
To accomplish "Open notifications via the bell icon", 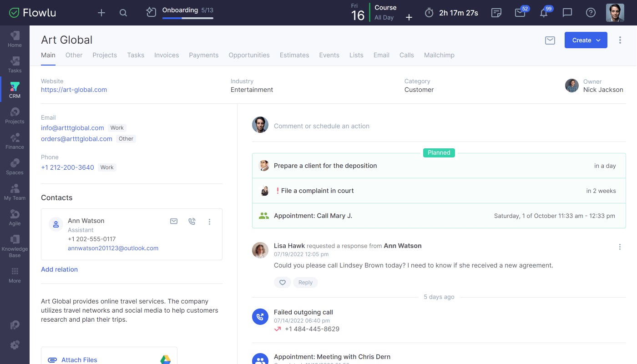I will pyautogui.click(x=543, y=13).
